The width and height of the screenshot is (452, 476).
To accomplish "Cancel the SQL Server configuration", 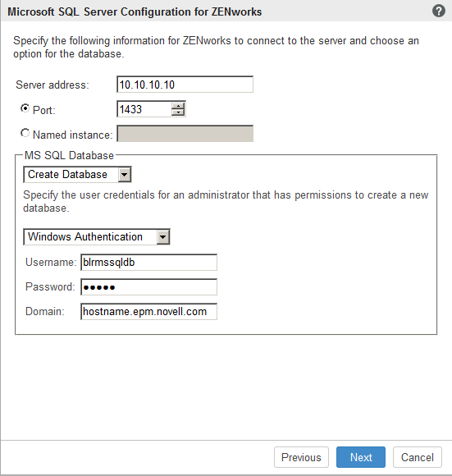I will [417, 457].
